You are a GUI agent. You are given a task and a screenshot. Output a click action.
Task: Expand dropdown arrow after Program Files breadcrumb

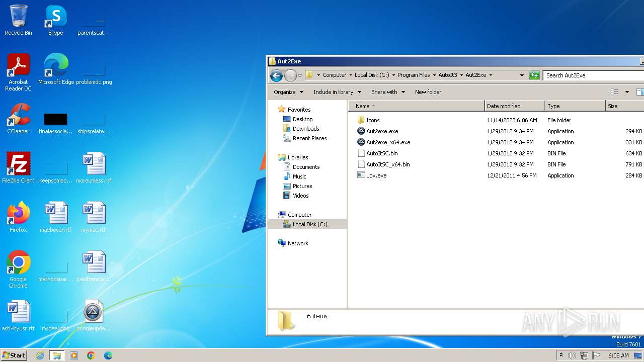point(434,75)
